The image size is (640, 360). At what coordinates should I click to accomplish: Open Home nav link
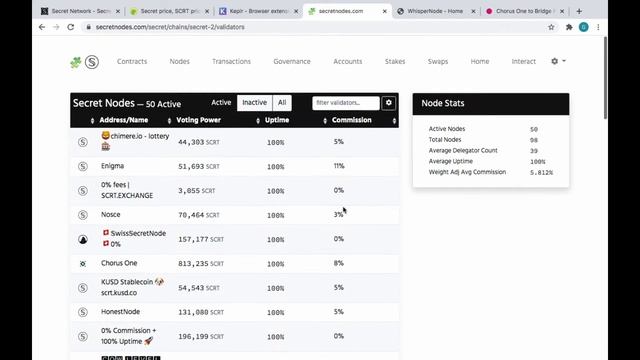[480, 61]
